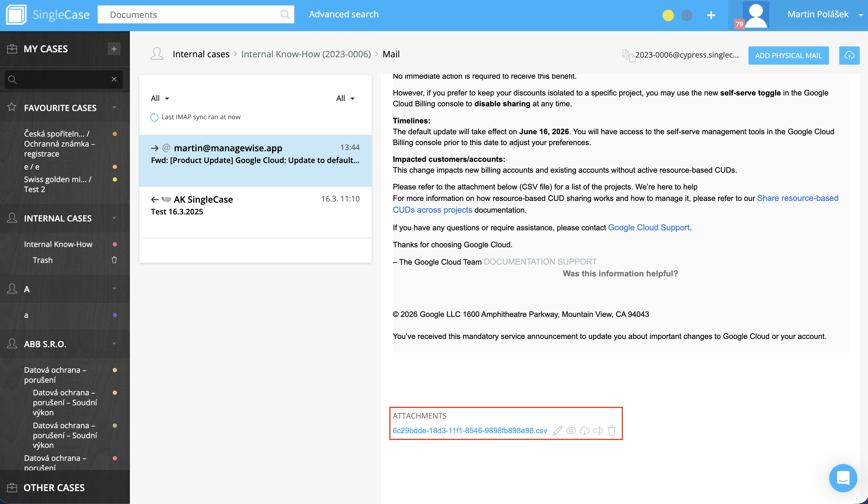Click the IMAP sync refresh icon
This screenshot has width=868, height=504.
[154, 117]
